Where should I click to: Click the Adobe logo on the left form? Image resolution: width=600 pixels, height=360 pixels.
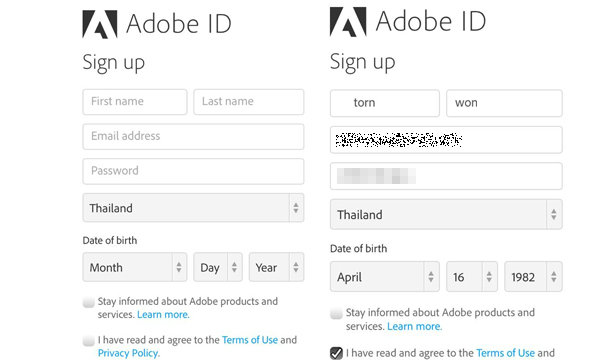pos(100,24)
